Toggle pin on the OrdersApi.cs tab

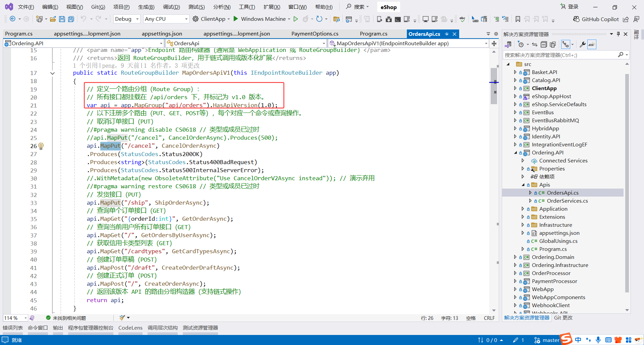pos(446,34)
